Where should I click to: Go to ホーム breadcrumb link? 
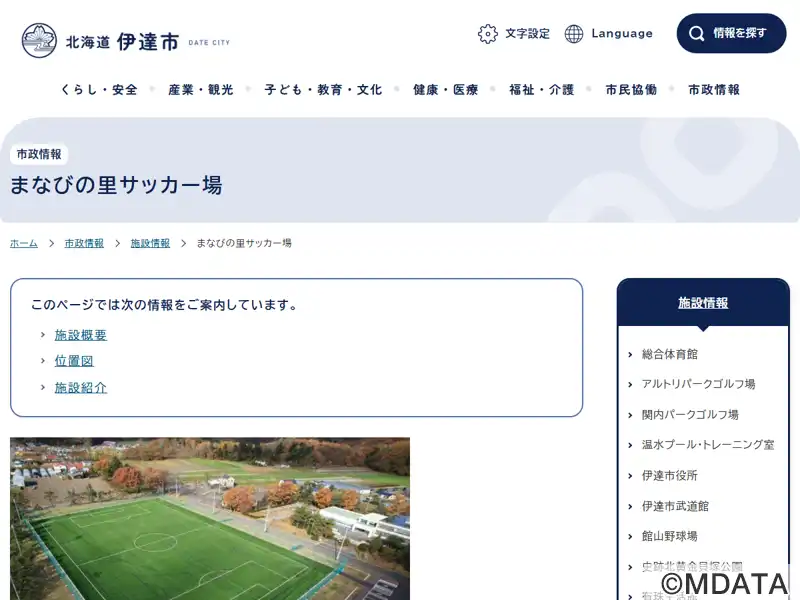(x=24, y=243)
